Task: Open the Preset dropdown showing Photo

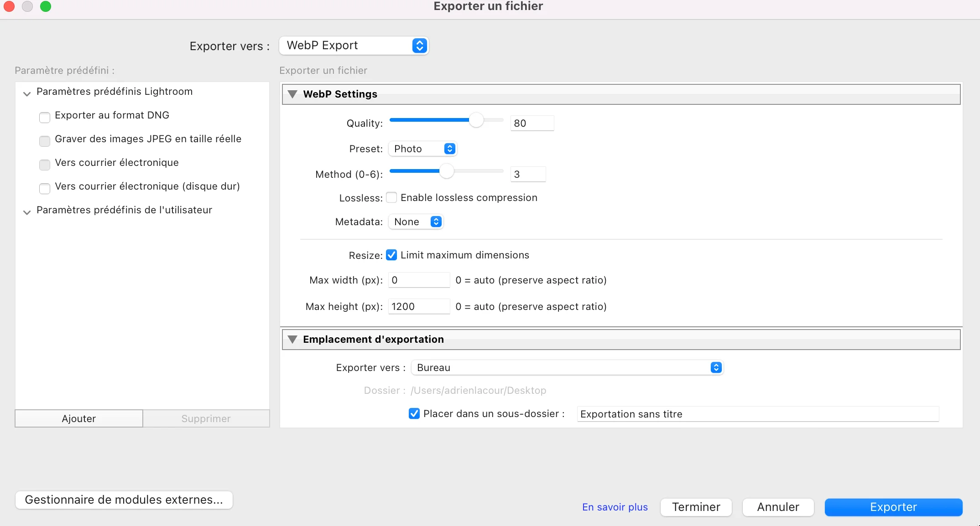Action: coord(422,149)
